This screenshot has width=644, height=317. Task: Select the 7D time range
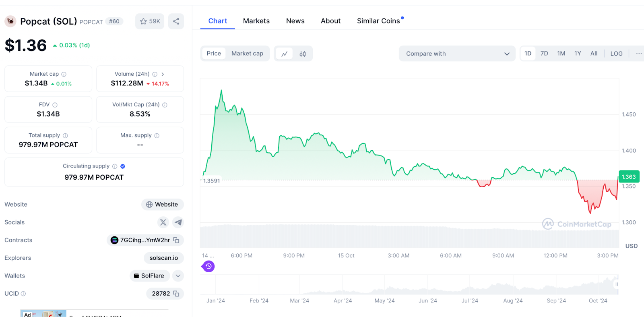pyautogui.click(x=544, y=54)
